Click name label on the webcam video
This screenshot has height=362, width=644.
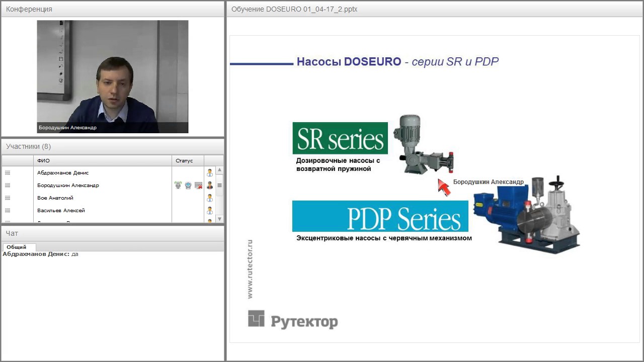(67, 128)
